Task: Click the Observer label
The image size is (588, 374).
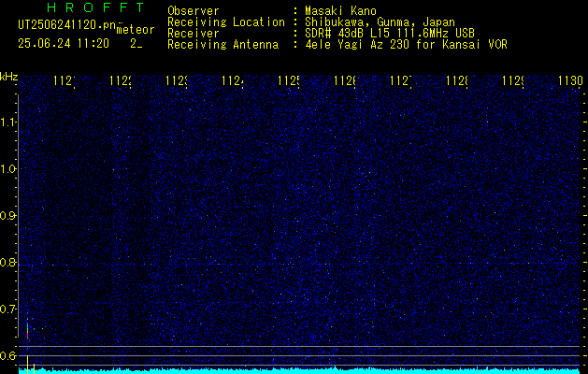Action: 194,11
